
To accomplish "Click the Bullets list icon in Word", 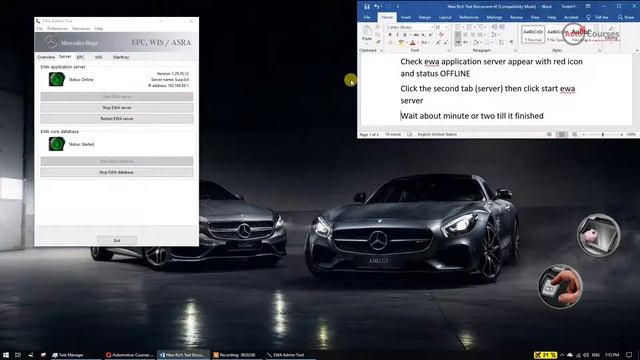I will point(458,27).
